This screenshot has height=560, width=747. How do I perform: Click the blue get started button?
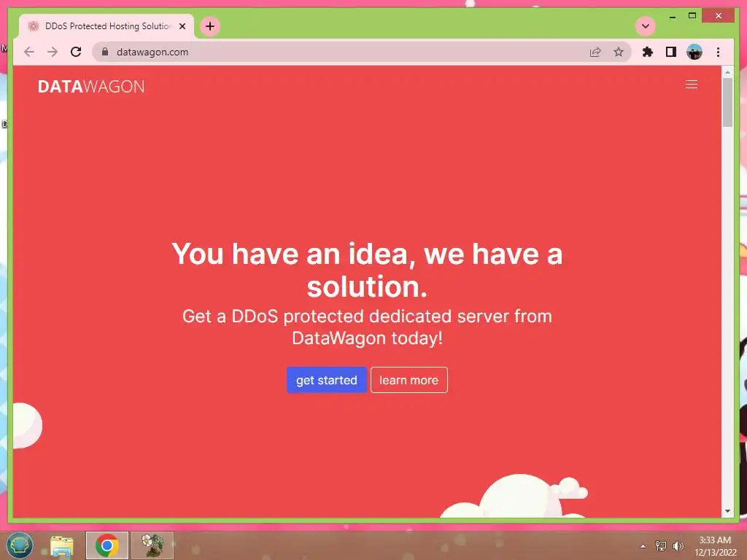(326, 380)
